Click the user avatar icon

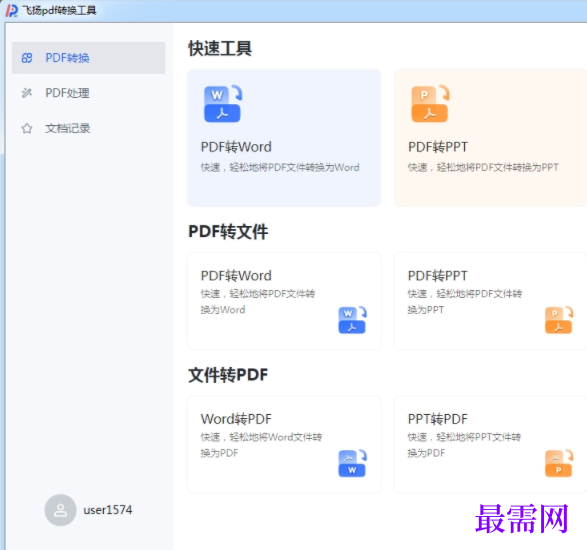[x=60, y=510]
